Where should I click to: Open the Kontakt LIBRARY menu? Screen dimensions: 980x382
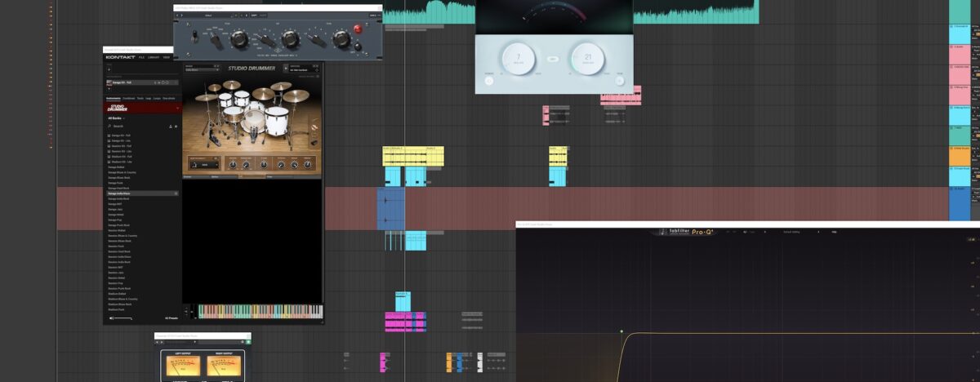pos(154,57)
